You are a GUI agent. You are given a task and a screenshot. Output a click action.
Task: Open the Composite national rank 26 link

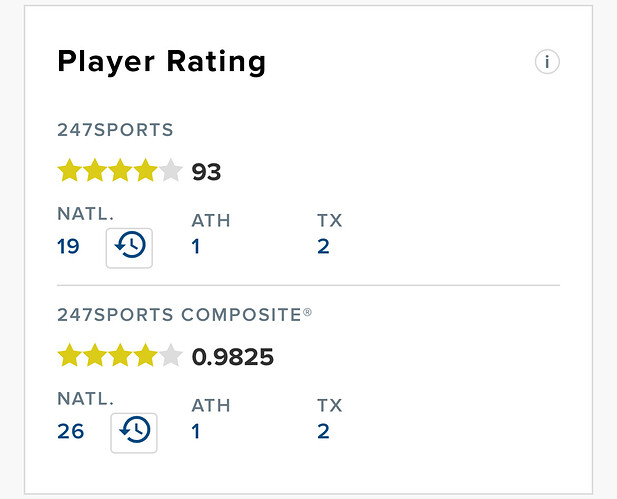point(70,431)
